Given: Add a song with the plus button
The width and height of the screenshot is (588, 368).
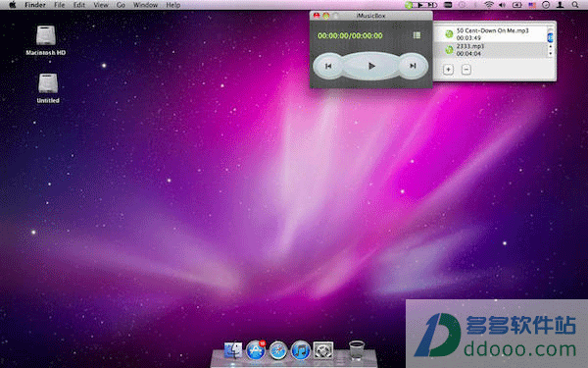Looking at the screenshot, I should [x=448, y=70].
